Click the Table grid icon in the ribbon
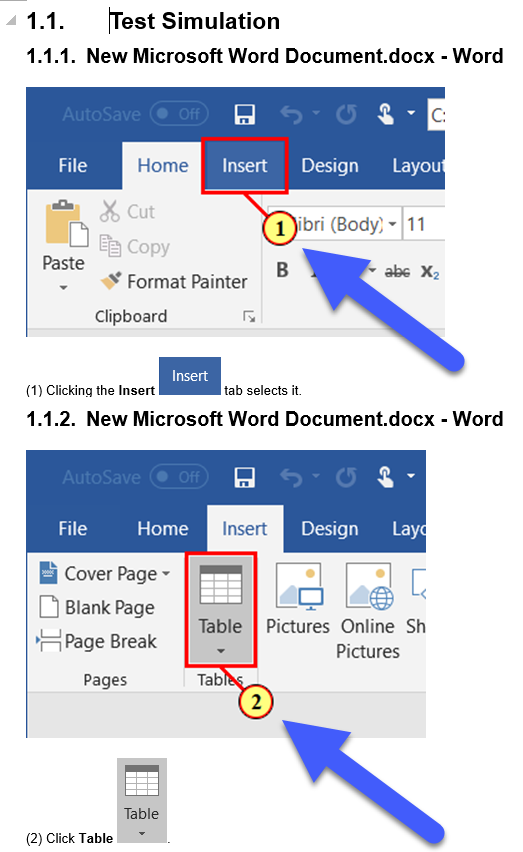This screenshot has width=523, height=852. [x=220, y=585]
